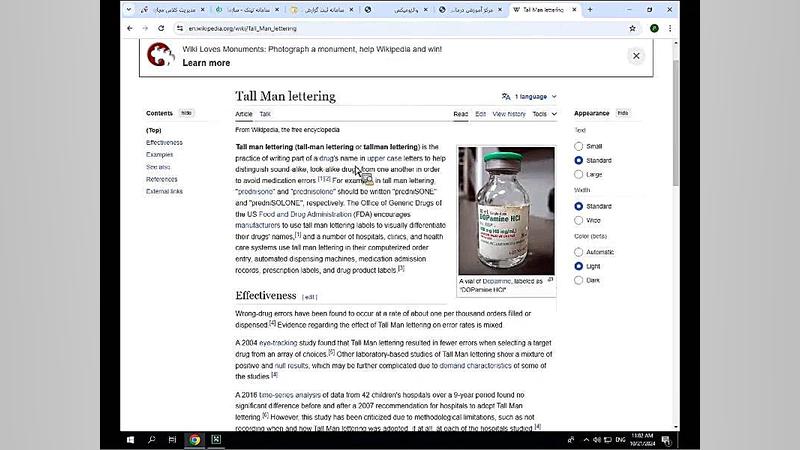
Task: Select Standard width option
Action: [578, 206]
